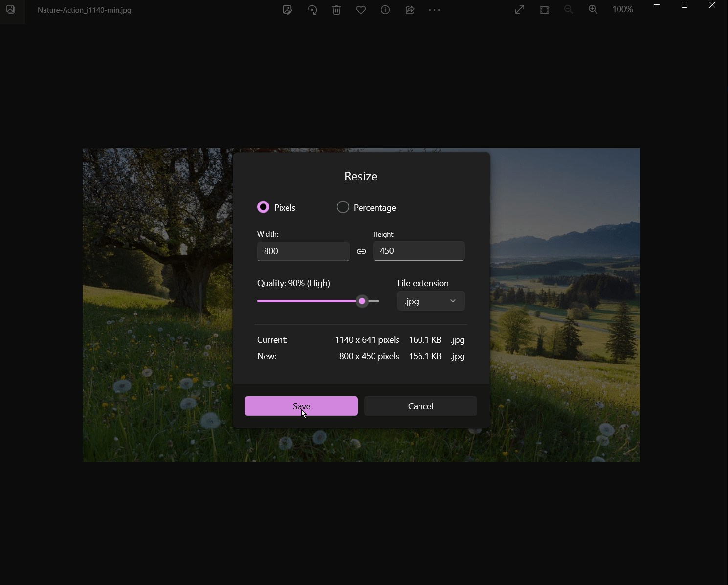This screenshot has height=585, width=728.
Task: Click the Edit image icon
Action: [287, 10]
